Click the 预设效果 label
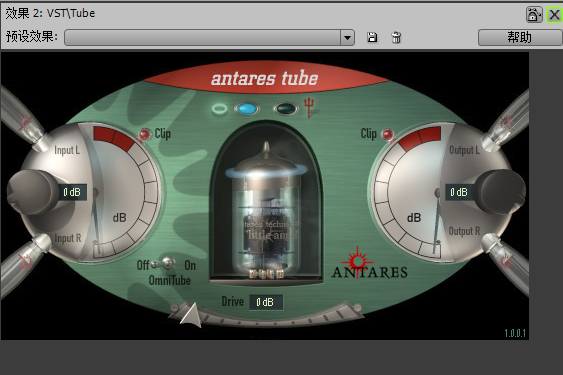The image size is (563, 375). coord(32,36)
